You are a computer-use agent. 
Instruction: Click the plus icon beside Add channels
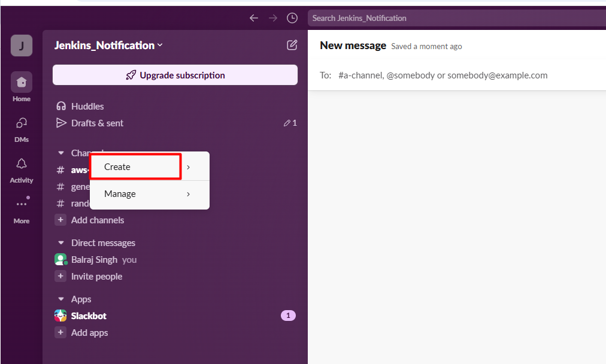click(60, 220)
